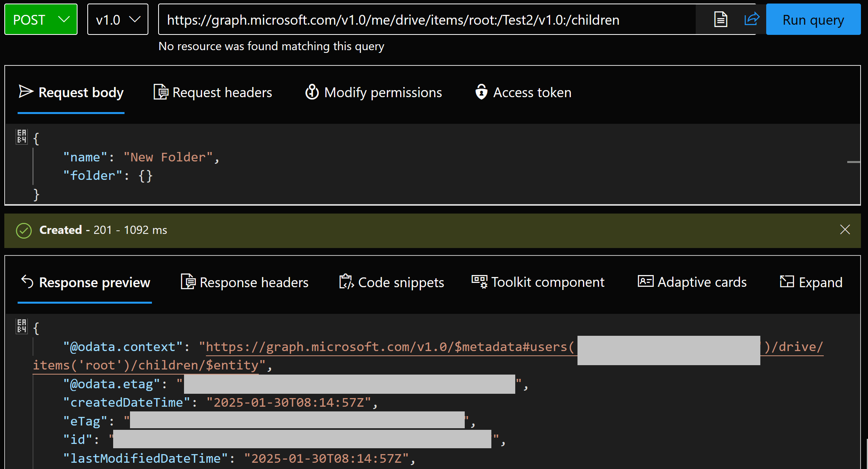Click the createdDateTime value in the response
The image size is (868, 469).
coord(289,402)
